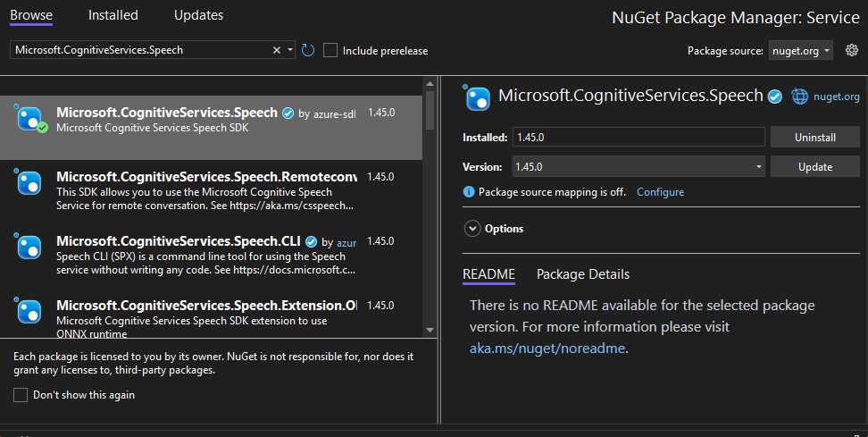The image size is (868, 437).
Task: Click the verified badge beside Speech.CLI
Action: click(x=311, y=242)
